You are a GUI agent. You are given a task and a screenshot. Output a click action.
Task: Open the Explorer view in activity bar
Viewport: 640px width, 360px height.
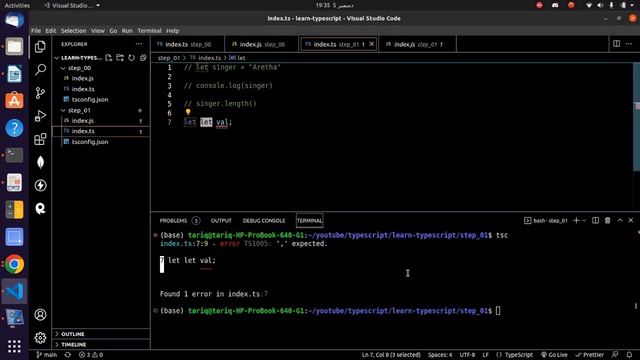[x=40, y=47]
